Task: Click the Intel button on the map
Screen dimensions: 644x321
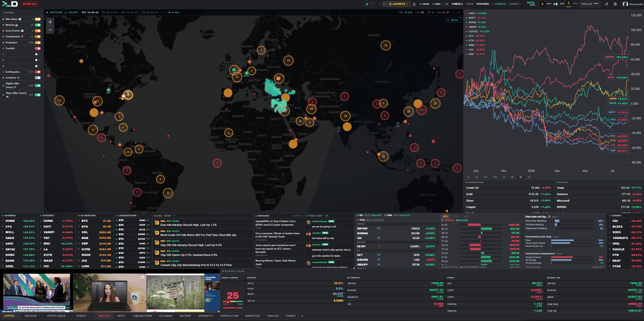Action: point(453,20)
